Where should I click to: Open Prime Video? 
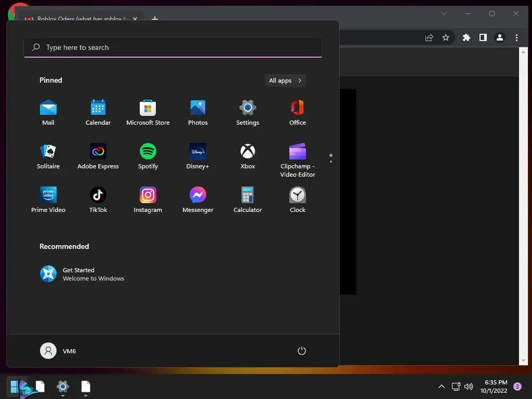[x=48, y=200]
